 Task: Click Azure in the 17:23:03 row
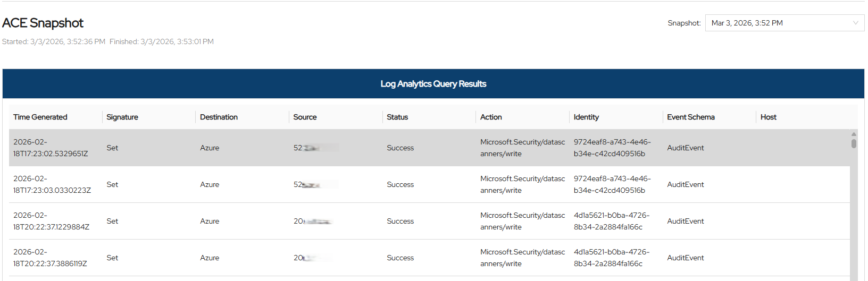point(210,184)
